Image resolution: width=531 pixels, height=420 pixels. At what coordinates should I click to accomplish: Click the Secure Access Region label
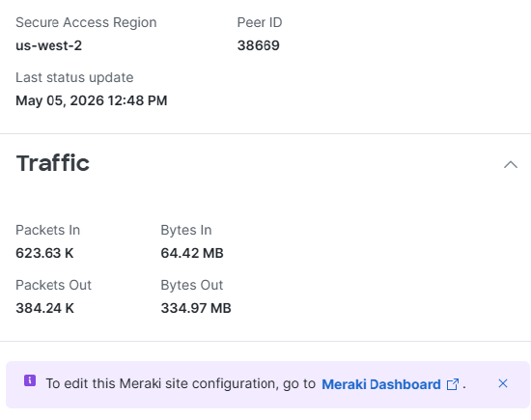point(86,23)
